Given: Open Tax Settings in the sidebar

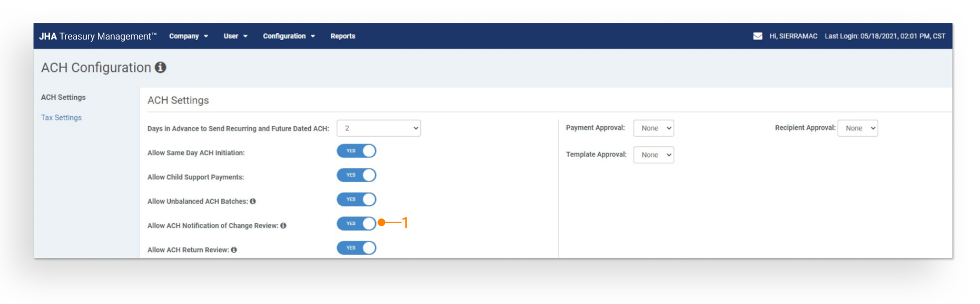Looking at the screenshot, I should [61, 117].
